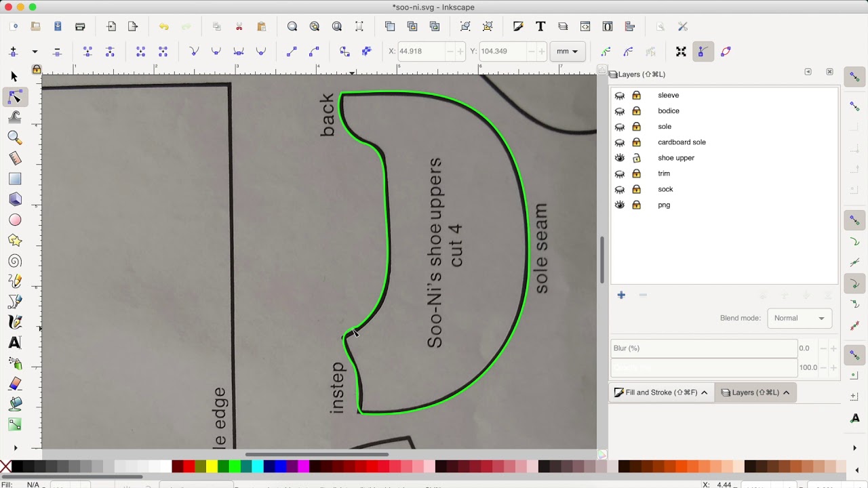Select the Spiral tool

pos(14,261)
